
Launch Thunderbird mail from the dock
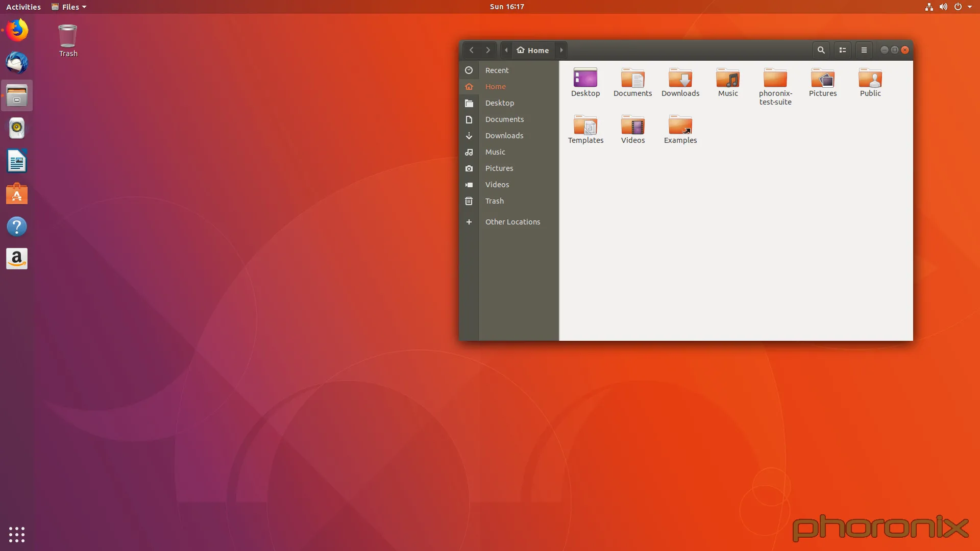(17, 63)
